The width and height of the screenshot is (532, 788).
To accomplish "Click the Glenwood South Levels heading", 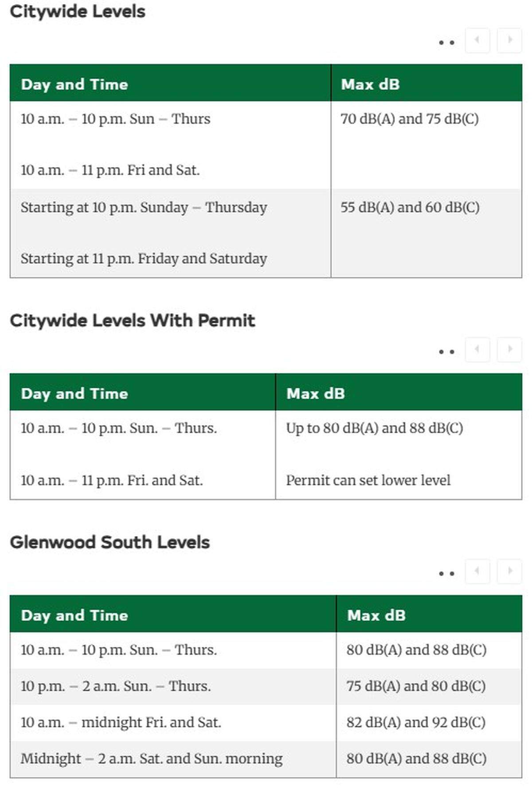I will click(110, 542).
